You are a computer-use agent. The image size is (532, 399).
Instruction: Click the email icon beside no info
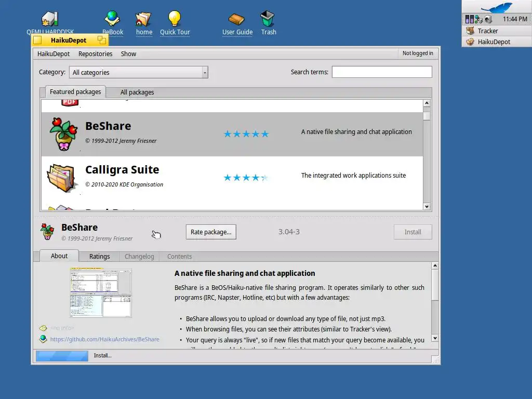(43, 328)
